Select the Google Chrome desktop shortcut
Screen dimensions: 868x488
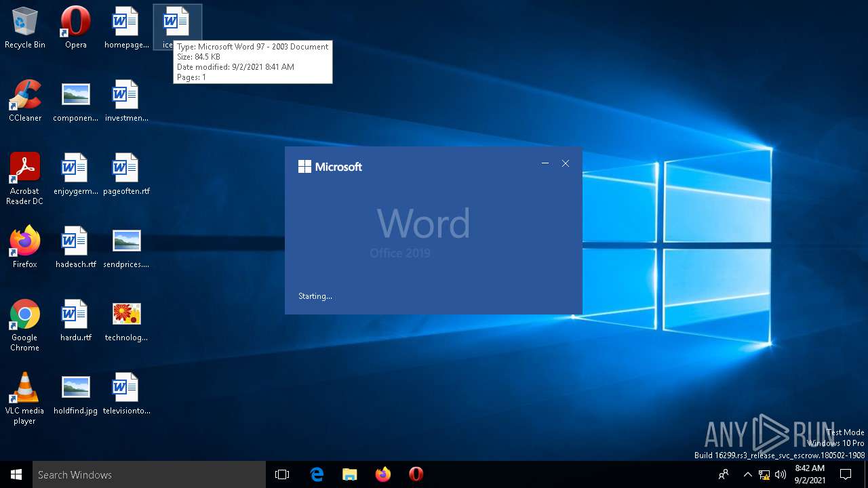point(25,325)
